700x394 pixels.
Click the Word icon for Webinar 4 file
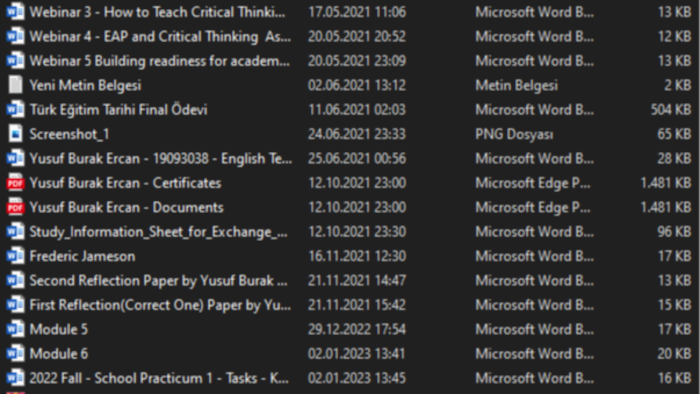15,37
